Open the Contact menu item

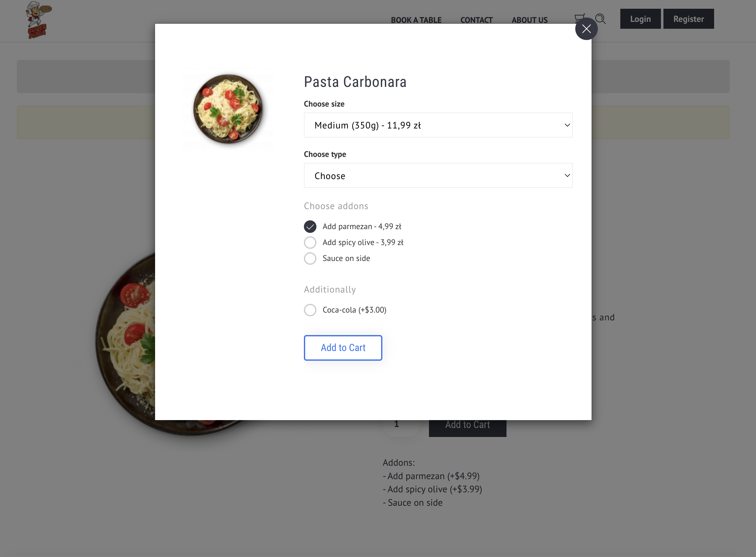click(476, 20)
